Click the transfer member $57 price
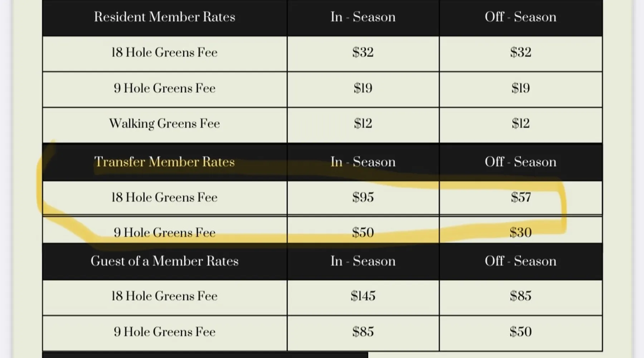This screenshot has height=358, width=644. (521, 197)
